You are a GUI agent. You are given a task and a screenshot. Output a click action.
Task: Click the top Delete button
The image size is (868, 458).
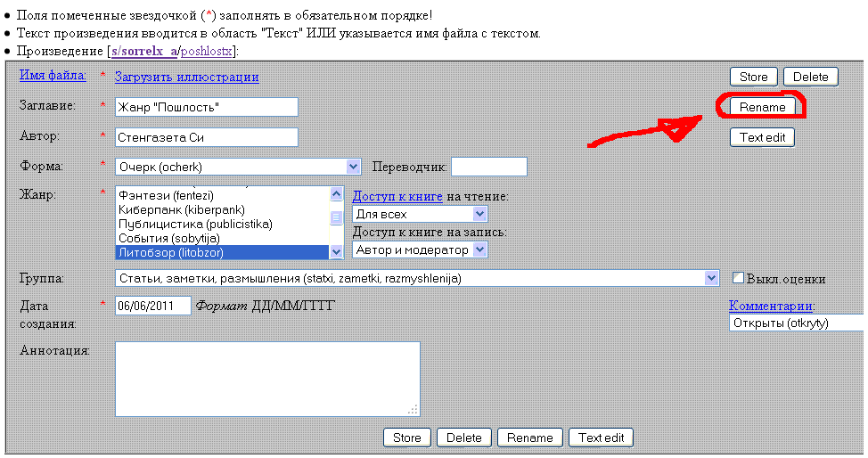click(810, 77)
